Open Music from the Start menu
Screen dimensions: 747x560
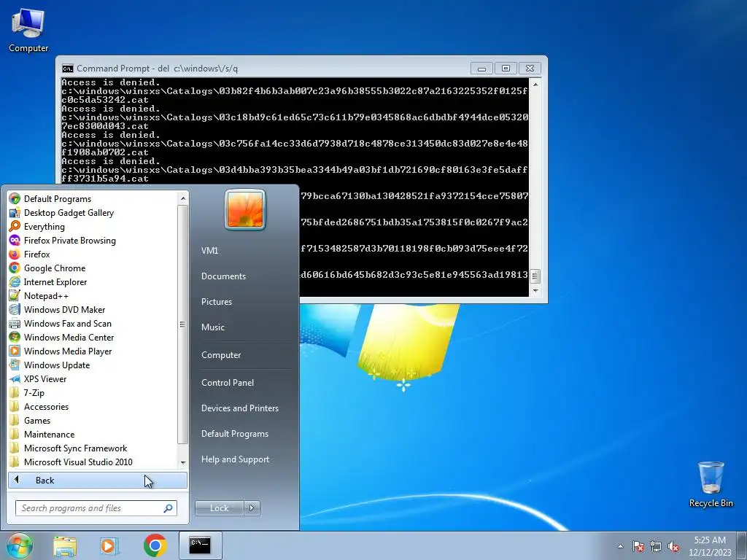pyautogui.click(x=213, y=327)
